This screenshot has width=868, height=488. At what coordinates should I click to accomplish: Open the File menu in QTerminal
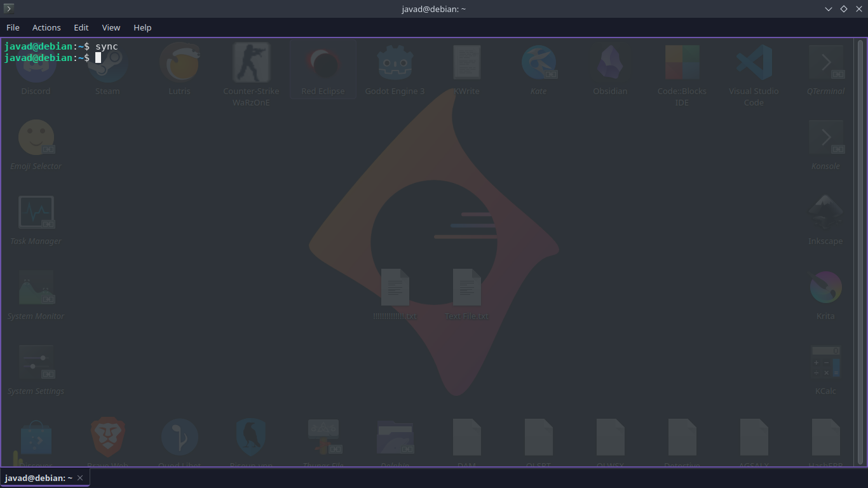(x=13, y=27)
